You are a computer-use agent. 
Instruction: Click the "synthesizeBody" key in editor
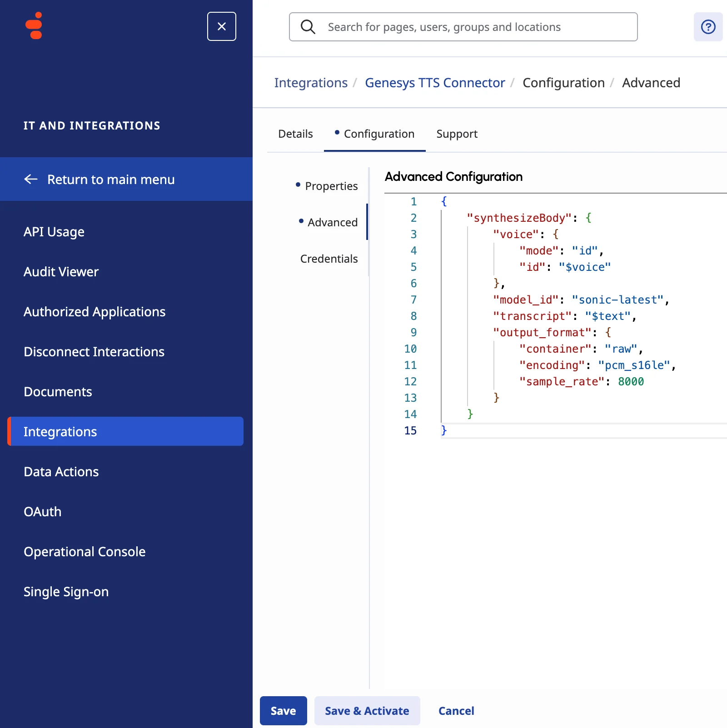tap(519, 218)
